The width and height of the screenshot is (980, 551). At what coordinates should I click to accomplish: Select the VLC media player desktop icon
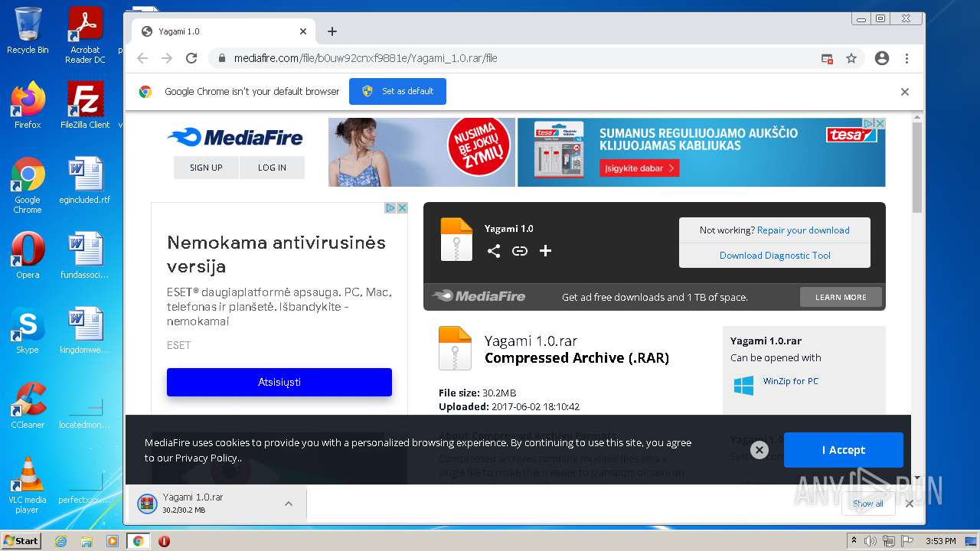click(28, 485)
